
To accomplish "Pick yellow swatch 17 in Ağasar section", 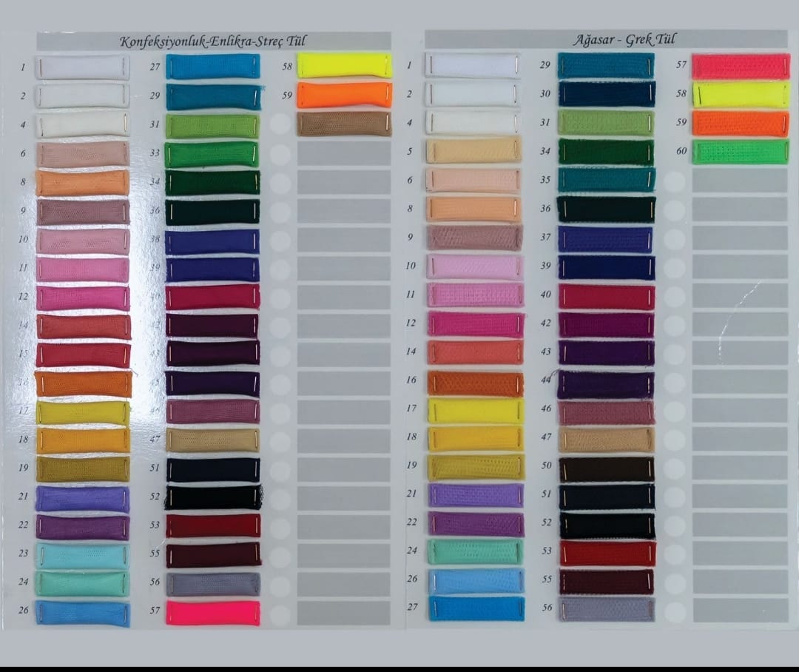I will 476,411.
